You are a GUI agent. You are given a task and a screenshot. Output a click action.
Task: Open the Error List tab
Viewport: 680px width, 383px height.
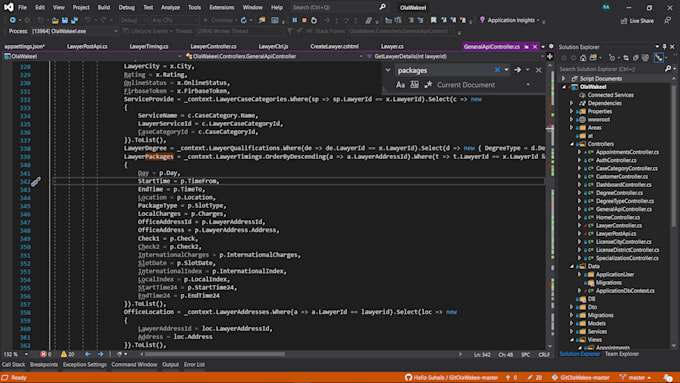(x=194, y=365)
